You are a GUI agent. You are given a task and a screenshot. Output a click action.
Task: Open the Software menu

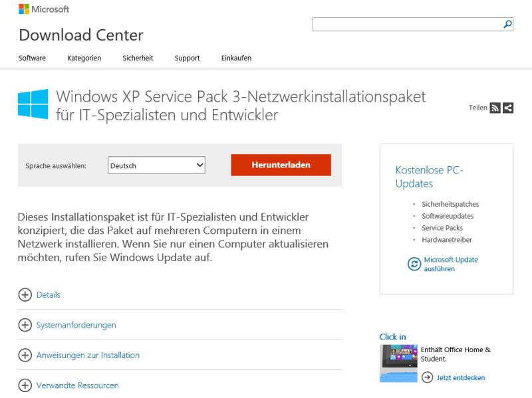tap(32, 58)
